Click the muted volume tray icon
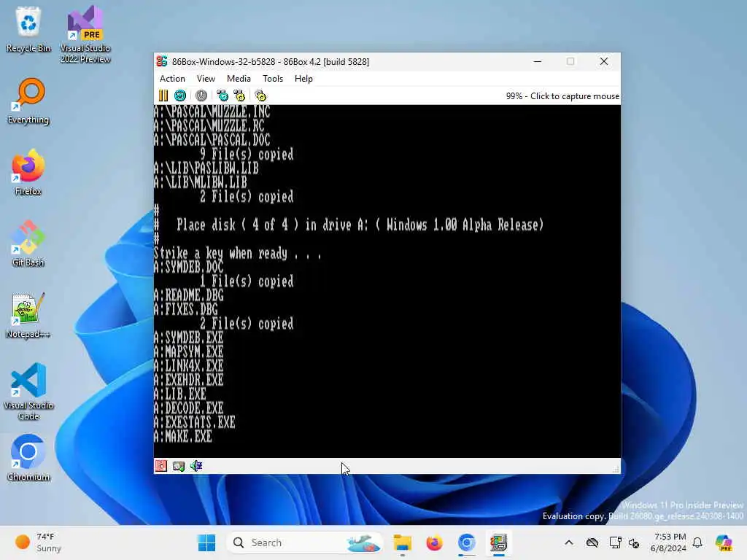747x560 pixels. click(634, 542)
